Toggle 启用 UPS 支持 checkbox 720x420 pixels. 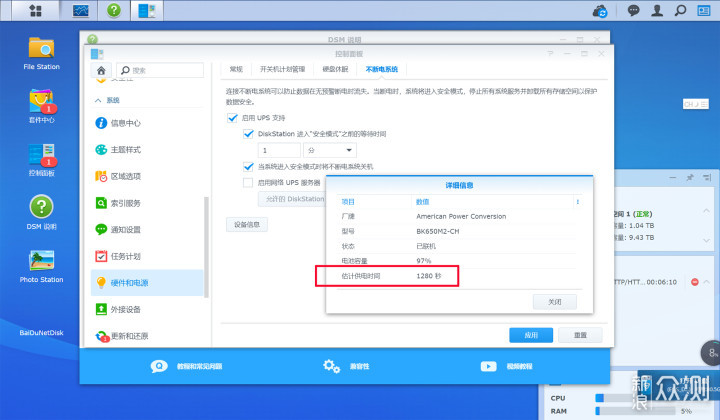click(232, 118)
